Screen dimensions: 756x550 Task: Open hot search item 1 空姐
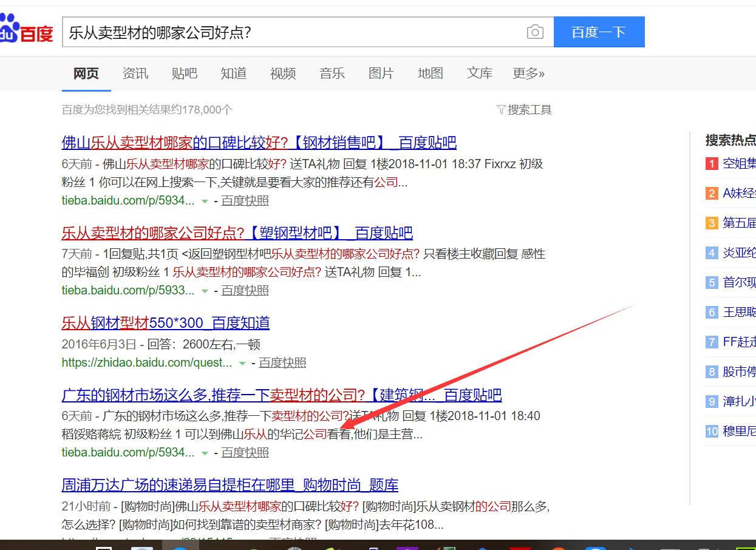pyautogui.click(x=739, y=163)
